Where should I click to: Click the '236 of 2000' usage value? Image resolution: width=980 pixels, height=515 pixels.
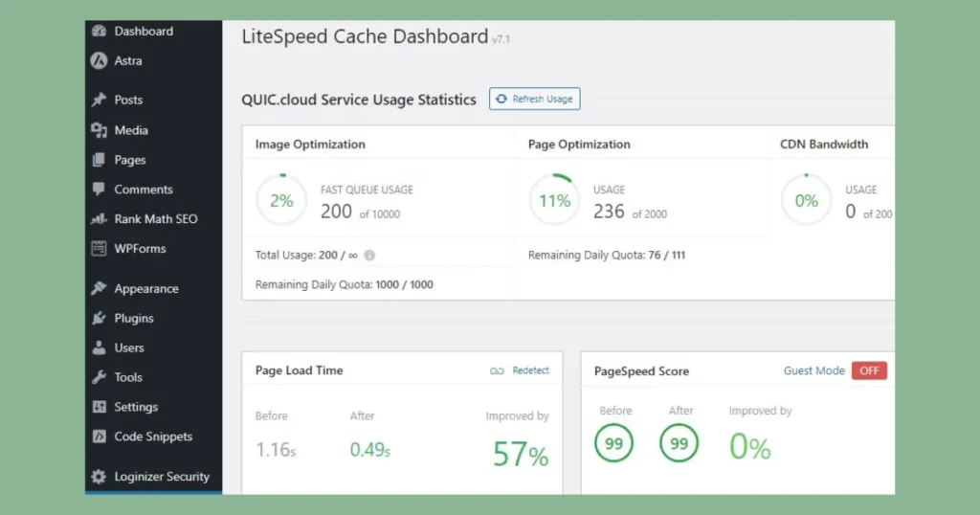point(630,212)
